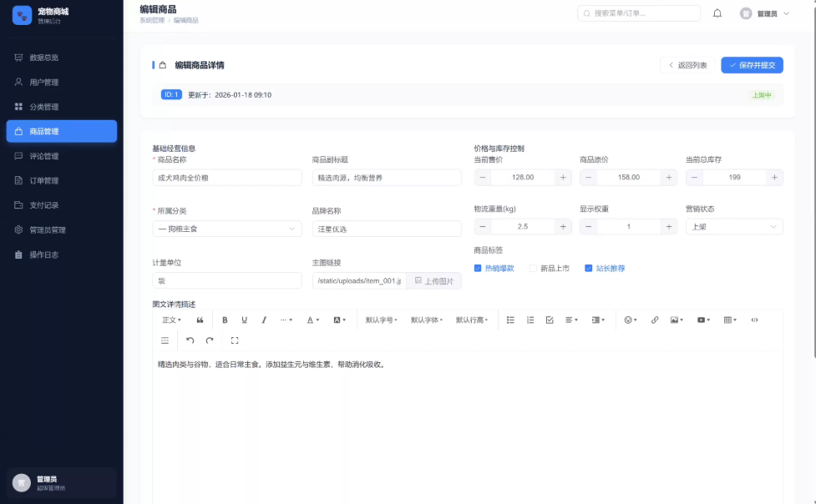Viewport: 816px width, 504px height.
Task: Go to 数据总览 in the sidebar
Action: pyautogui.click(x=62, y=58)
